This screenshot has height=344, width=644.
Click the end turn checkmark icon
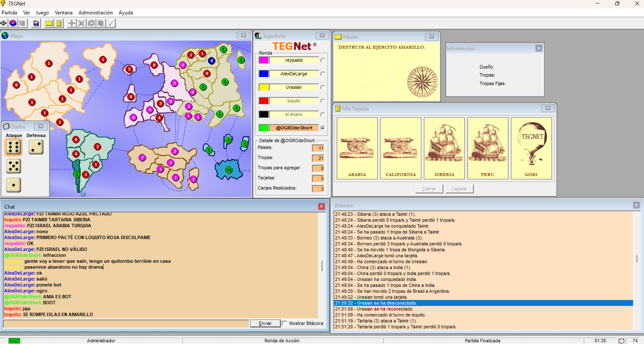tap(111, 23)
